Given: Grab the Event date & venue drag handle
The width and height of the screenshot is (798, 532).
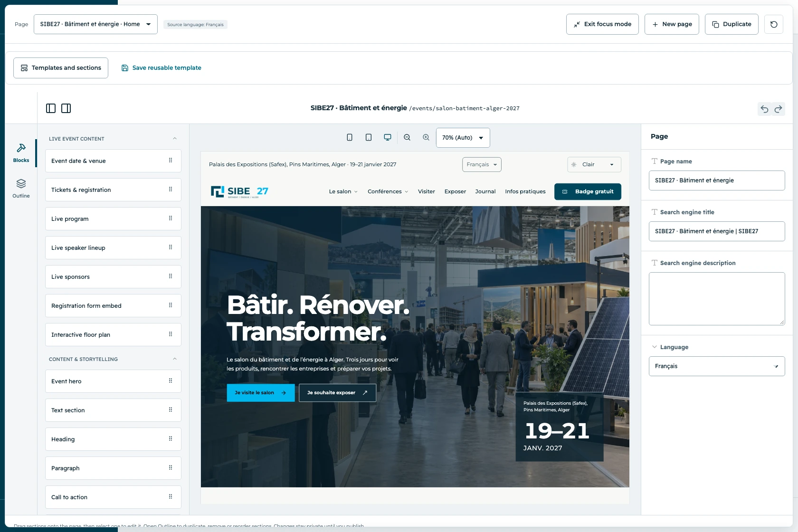Looking at the screenshot, I should click(171, 161).
